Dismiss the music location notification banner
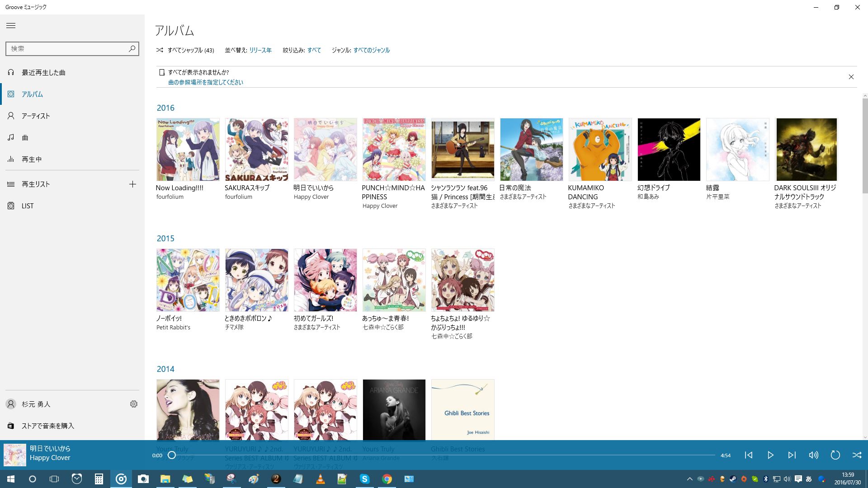The image size is (868, 488). tap(851, 77)
